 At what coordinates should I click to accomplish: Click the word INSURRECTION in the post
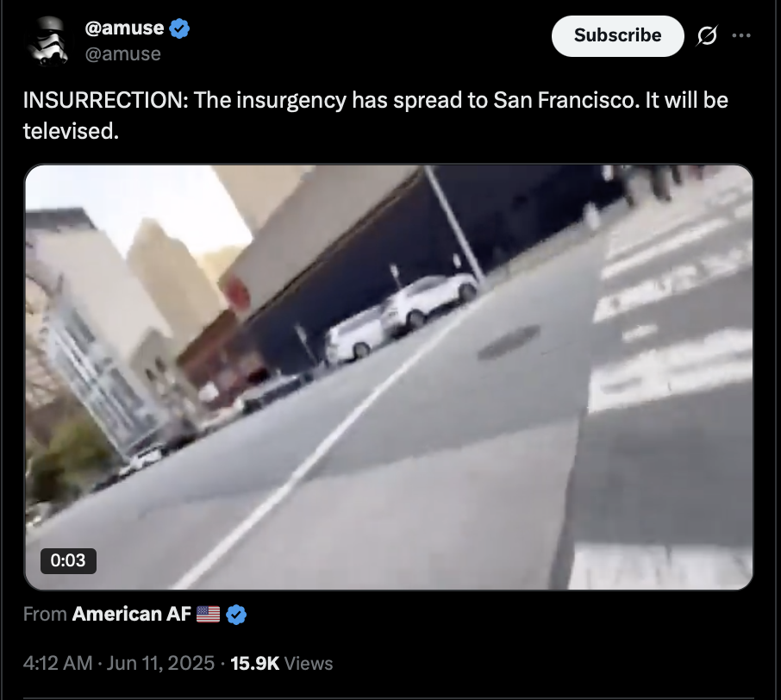[x=103, y=100]
